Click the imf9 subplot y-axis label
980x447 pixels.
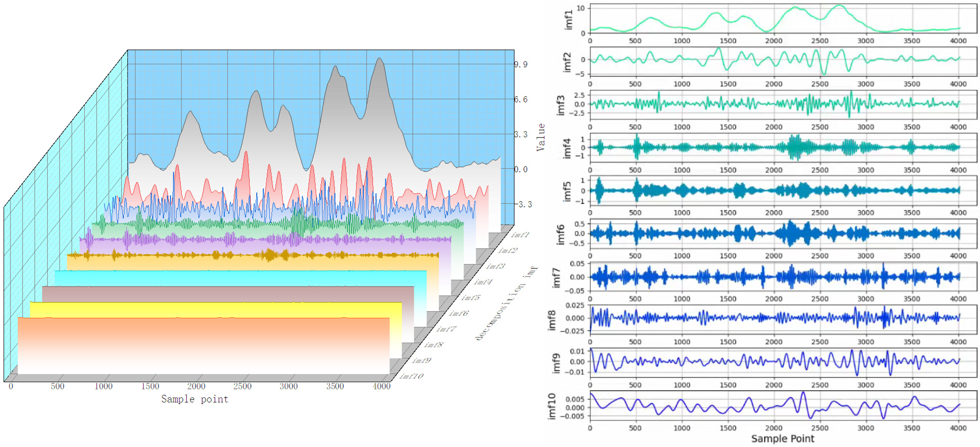(556, 363)
